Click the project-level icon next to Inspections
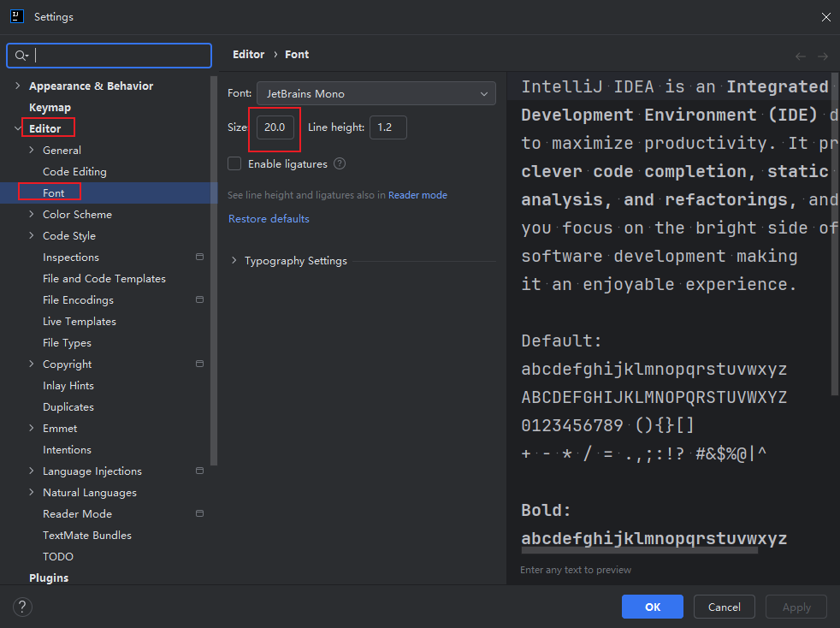The height and width of the screenshot is (628, 840). pos(199,257)
